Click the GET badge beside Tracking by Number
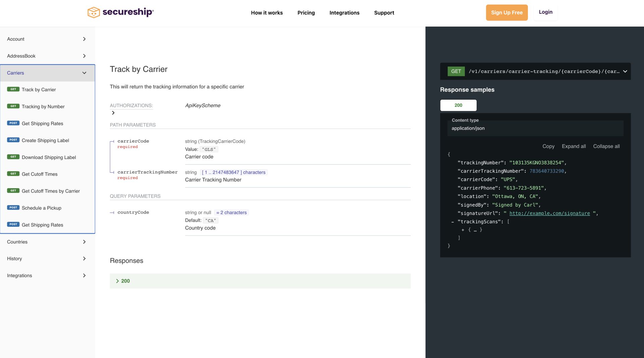The width and height of the screenshot is (644, 358). point(13,106)
